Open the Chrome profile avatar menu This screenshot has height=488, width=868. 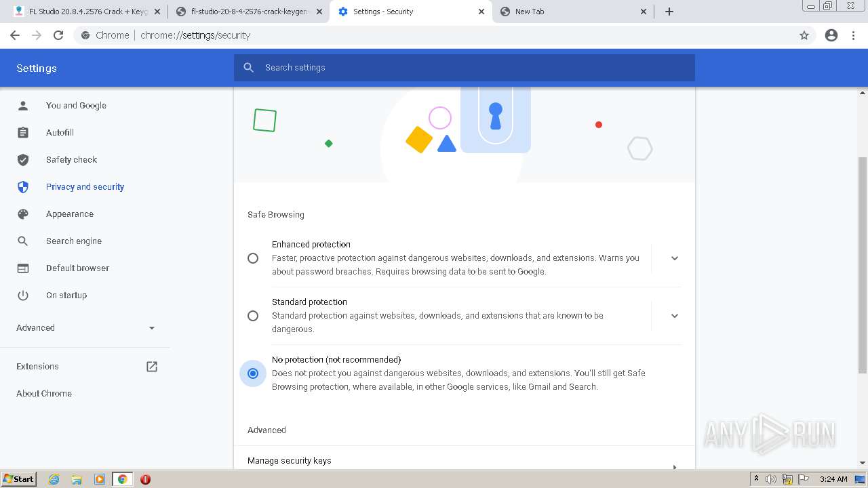pos(831,35)
